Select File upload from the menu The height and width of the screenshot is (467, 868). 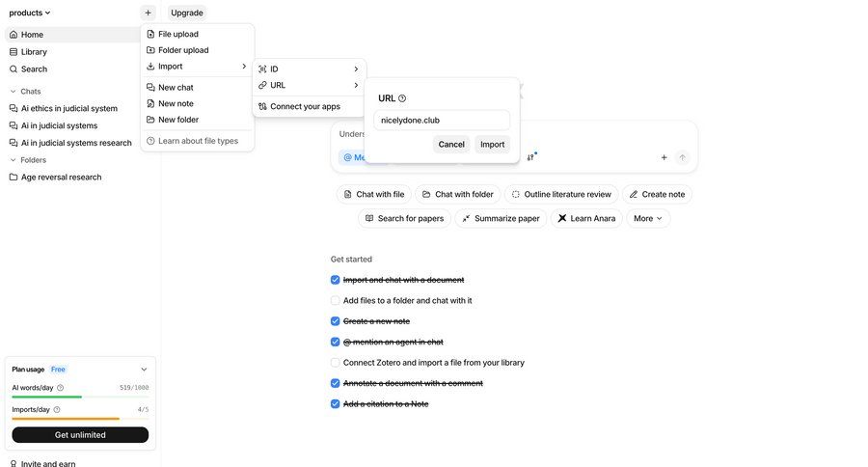177,34
